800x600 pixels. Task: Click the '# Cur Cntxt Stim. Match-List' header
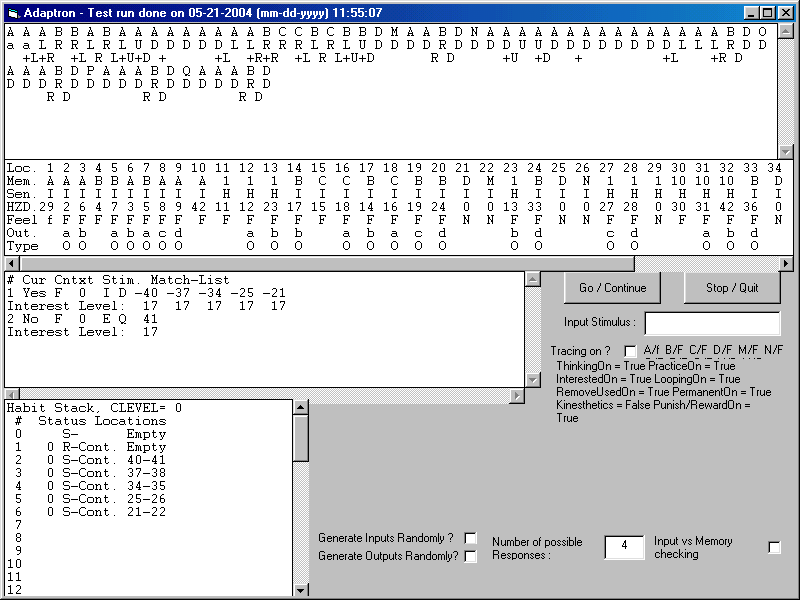coord(118,280)
